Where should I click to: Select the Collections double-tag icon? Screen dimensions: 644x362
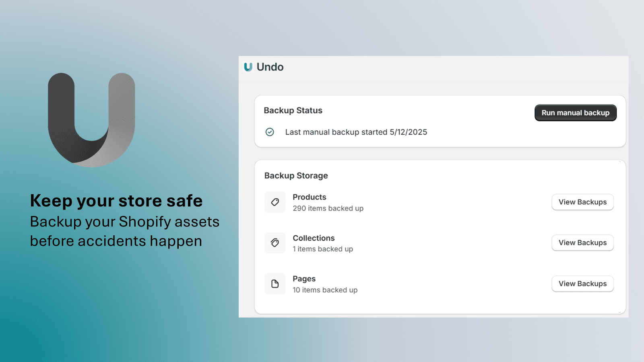click(275, 243)
